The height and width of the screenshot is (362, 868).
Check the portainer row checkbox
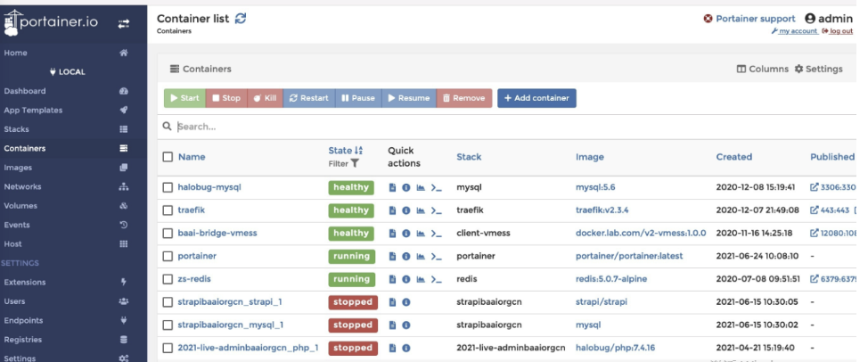[168, 256]
